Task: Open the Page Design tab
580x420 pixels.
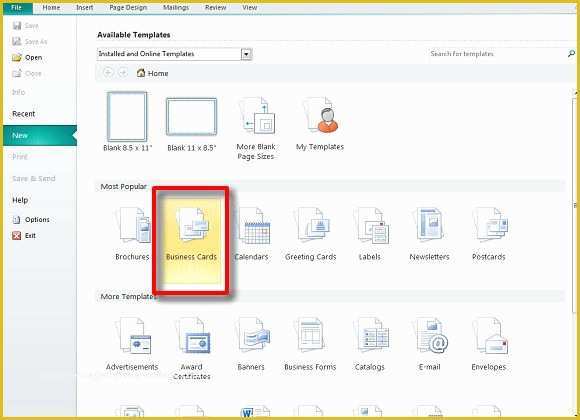Action: (x=128, y=7)
